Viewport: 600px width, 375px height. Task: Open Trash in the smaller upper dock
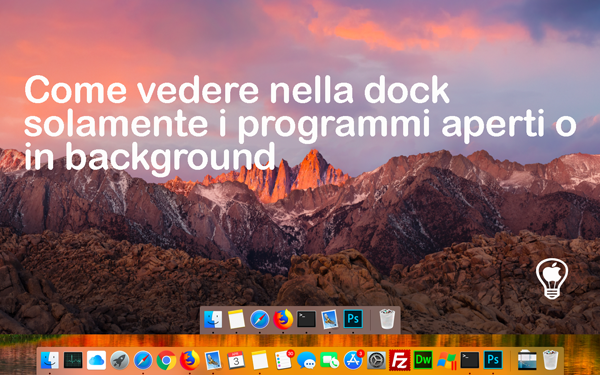(387, 319)
